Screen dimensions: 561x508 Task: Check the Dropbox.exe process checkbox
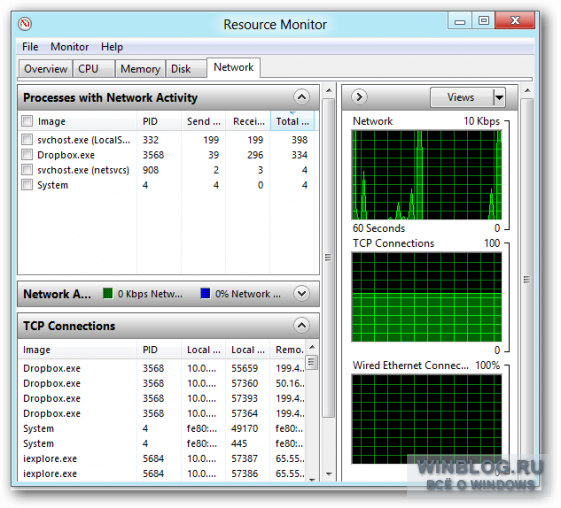coord(27,155)
